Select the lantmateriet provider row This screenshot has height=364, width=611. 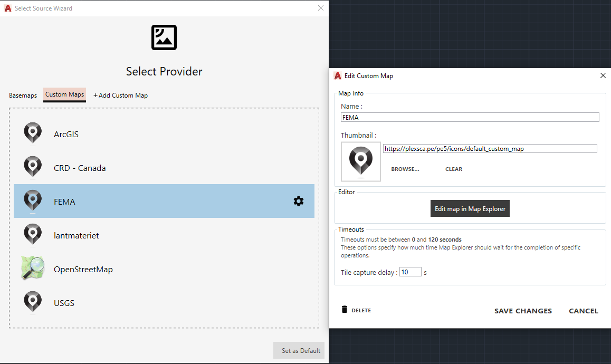(164, 235)
